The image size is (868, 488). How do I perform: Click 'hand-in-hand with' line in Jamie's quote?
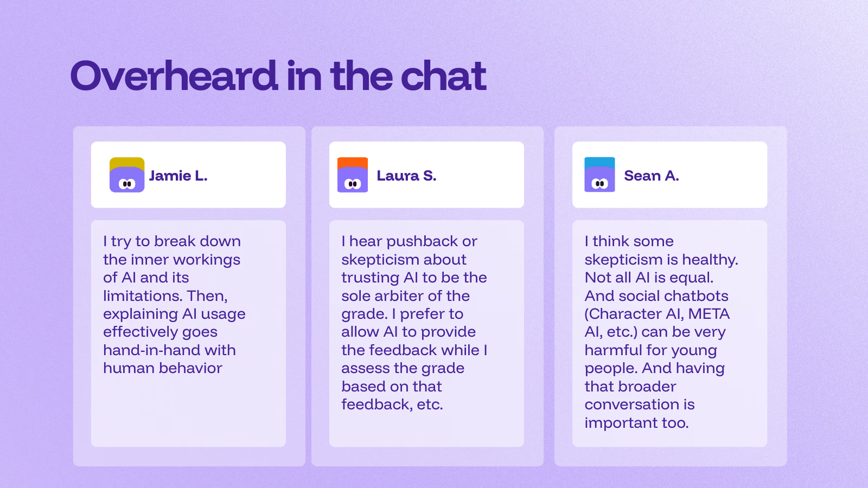pos(169,350)
